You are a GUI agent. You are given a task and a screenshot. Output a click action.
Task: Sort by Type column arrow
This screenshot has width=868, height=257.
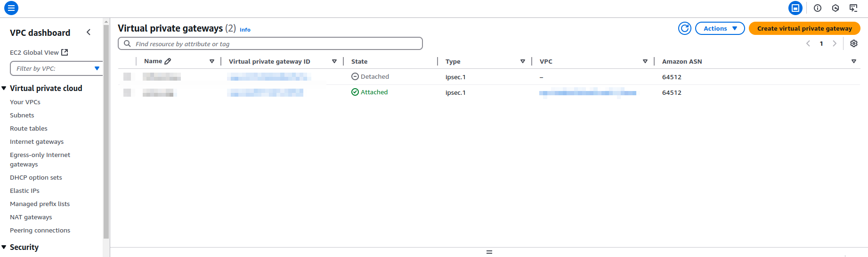pyautogui.click(x=523, y=61)
